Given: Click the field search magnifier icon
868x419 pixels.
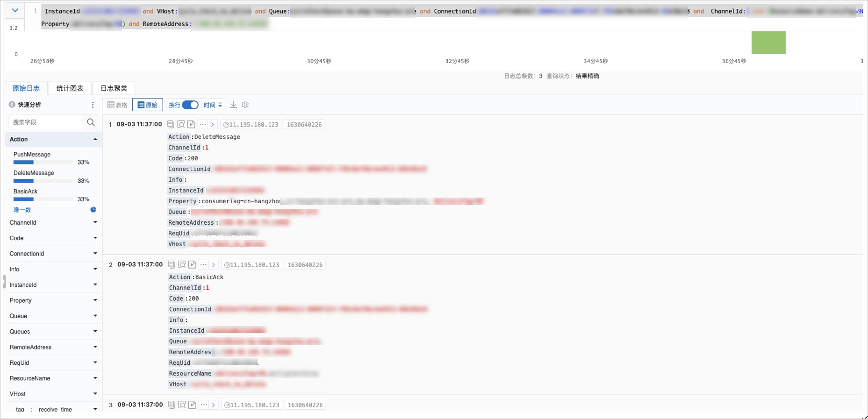Looking at the screenshot, I should pos(91,122).
